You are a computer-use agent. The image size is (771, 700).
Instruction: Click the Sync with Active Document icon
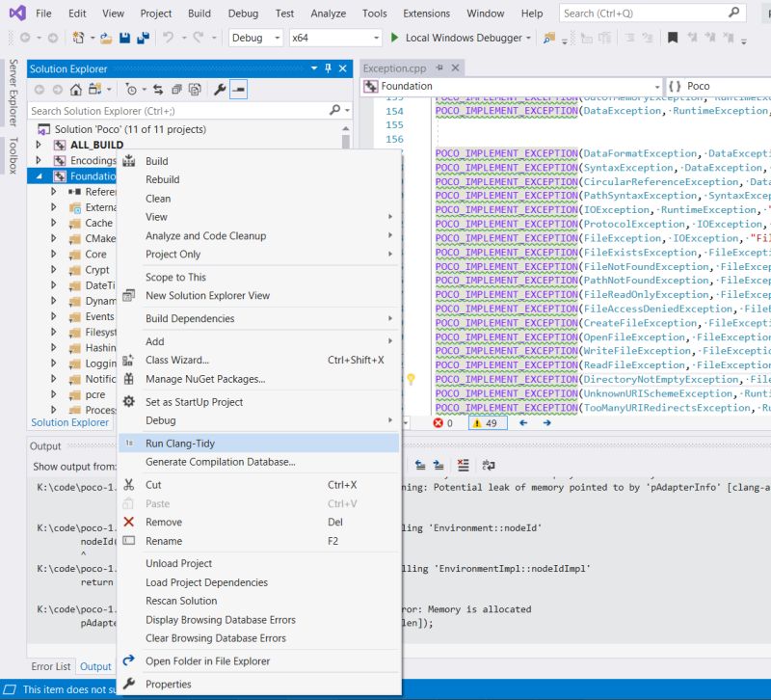coord(158,92)
